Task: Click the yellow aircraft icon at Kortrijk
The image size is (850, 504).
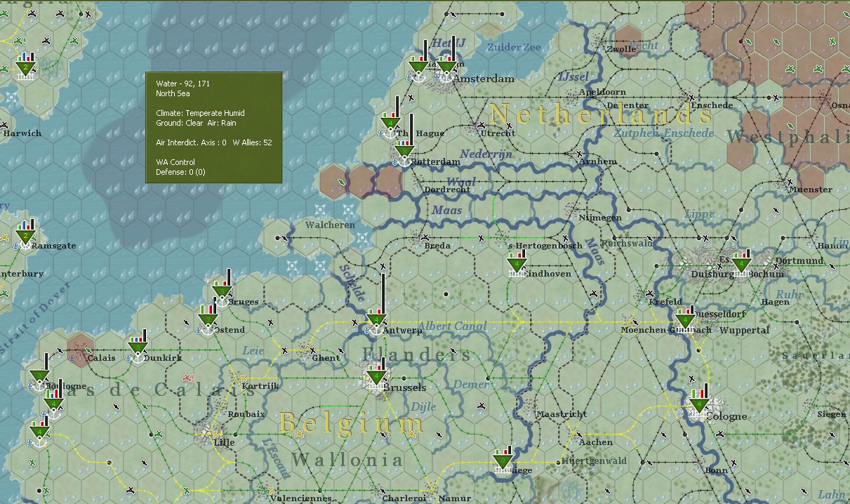Action: click(243, 378)
